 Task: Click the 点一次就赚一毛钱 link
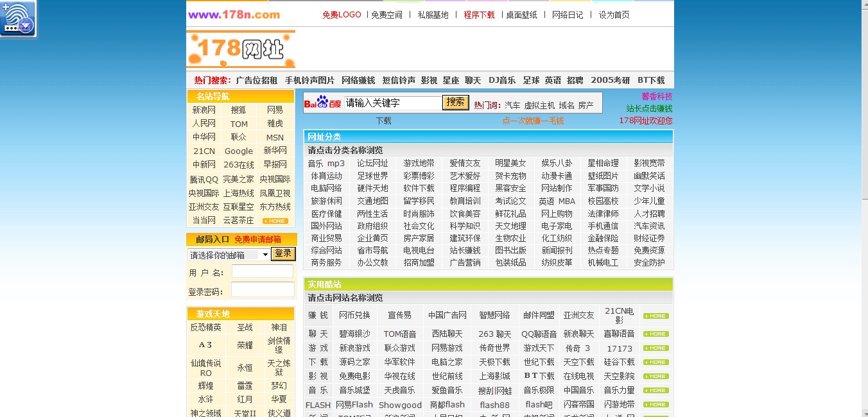533,121
